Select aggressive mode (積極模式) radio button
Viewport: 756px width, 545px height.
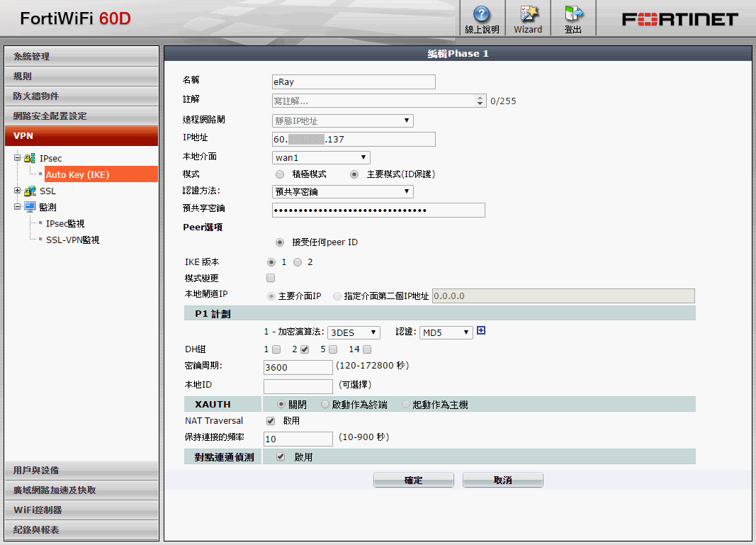280,174
